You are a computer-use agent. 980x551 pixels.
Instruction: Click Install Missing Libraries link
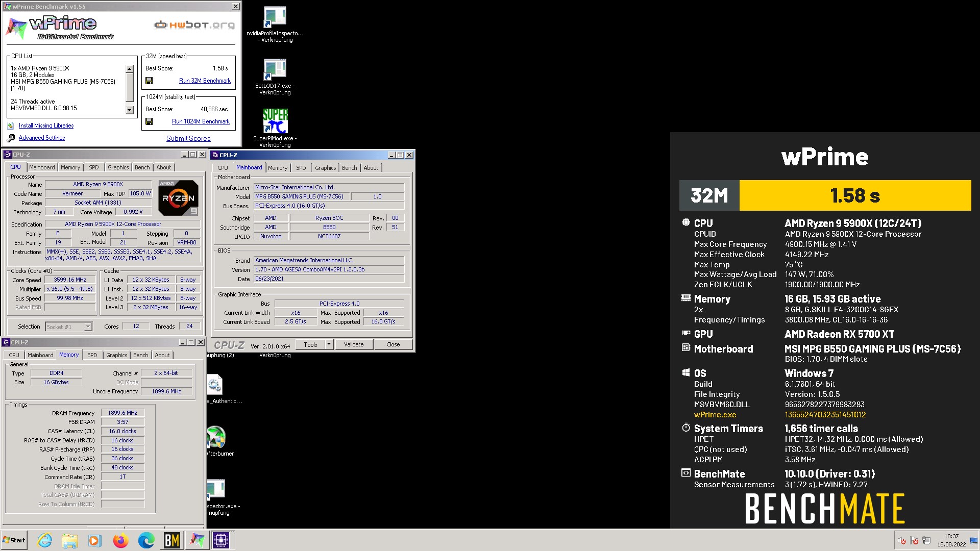pos(46,126)
